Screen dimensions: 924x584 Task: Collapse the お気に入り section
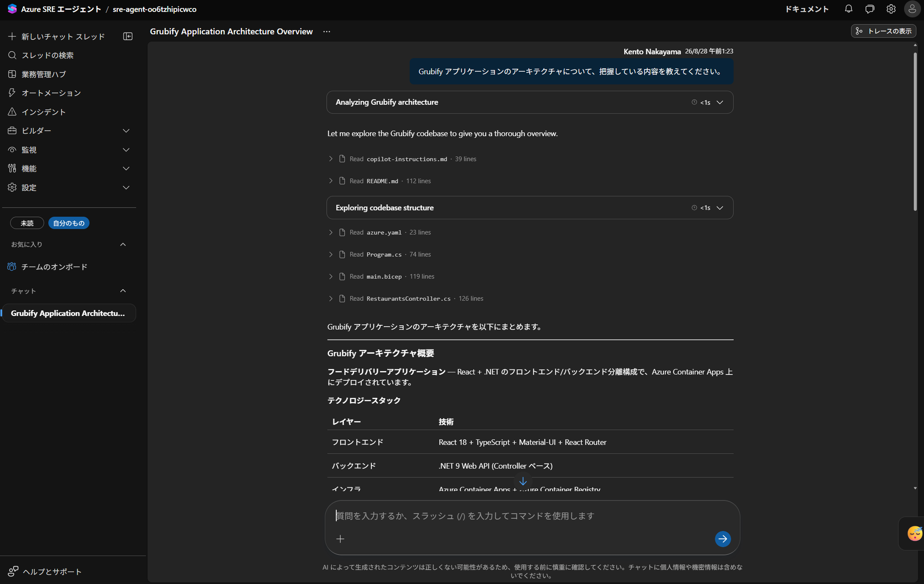pyautogui.click(x=123, y=244)
